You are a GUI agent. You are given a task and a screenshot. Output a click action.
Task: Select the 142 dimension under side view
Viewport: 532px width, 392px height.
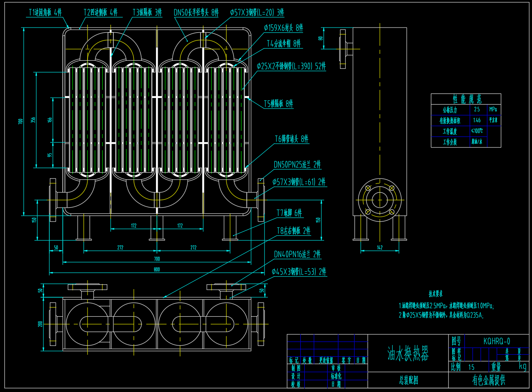pyautogui.click(x=379, y=247)
